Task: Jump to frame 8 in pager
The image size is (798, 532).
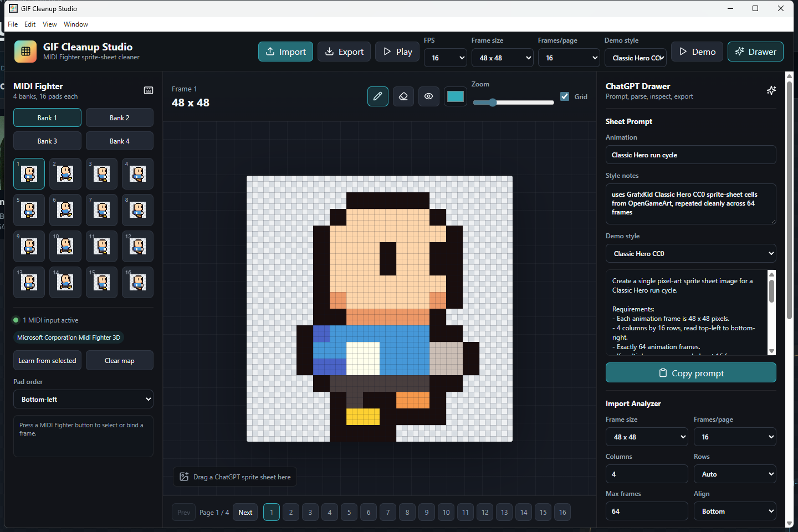Action: click(x=407, y=513)
